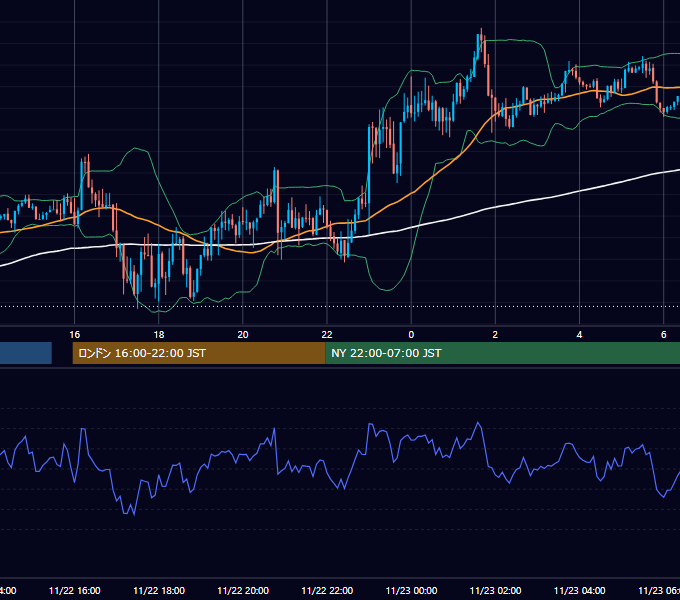Click the 11/23 00:00 date label
This screenshot has height=600, width=680.
pyautogui.click(x=411, y=590)
